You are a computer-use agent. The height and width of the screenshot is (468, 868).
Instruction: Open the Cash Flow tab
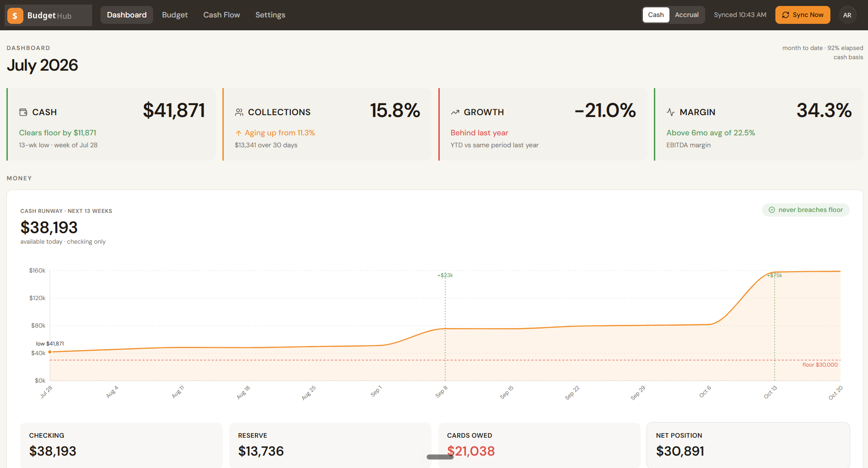pyautogui.click(x=221, y=15)
